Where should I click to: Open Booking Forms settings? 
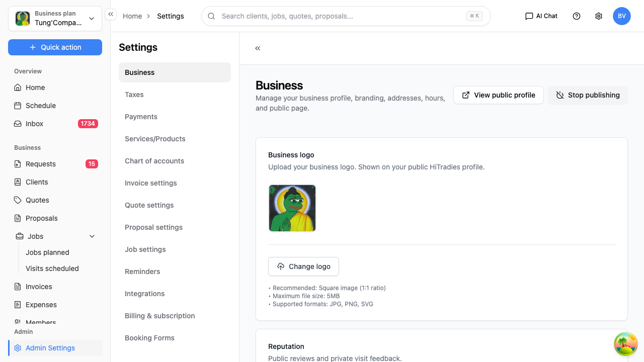click(x=175, y=338)
